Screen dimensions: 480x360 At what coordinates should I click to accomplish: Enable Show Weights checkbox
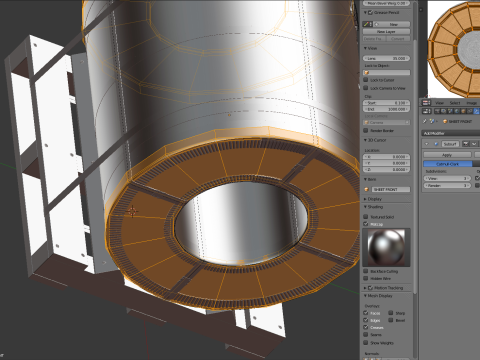(366, 342)
